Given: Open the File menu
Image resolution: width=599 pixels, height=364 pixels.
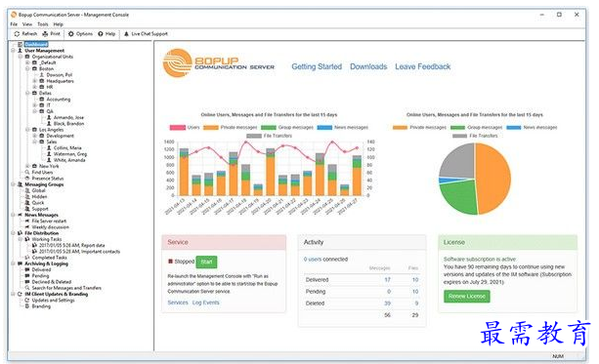Looking at the screenshot, I should point(14,24).
